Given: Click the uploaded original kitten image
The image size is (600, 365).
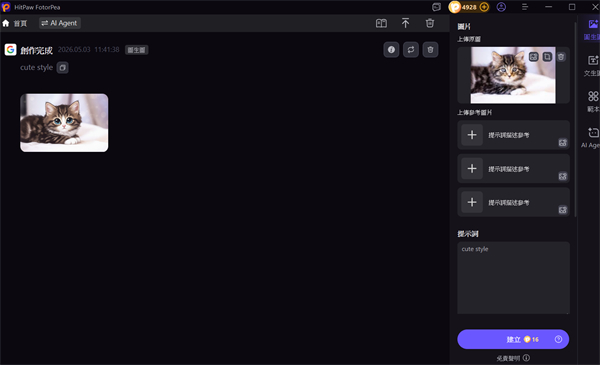Looking at the screenshot, I should click(513, 75).
